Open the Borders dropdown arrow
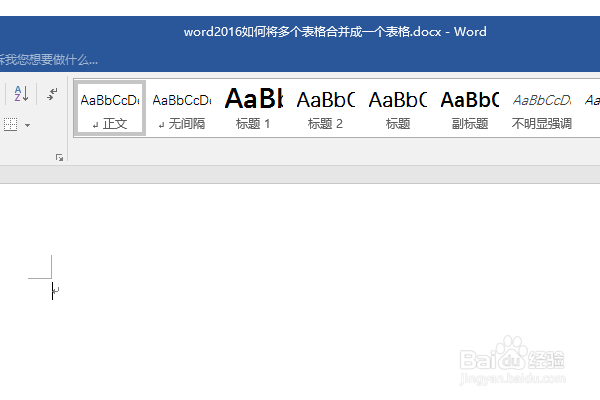 click(x=27, y=125)
